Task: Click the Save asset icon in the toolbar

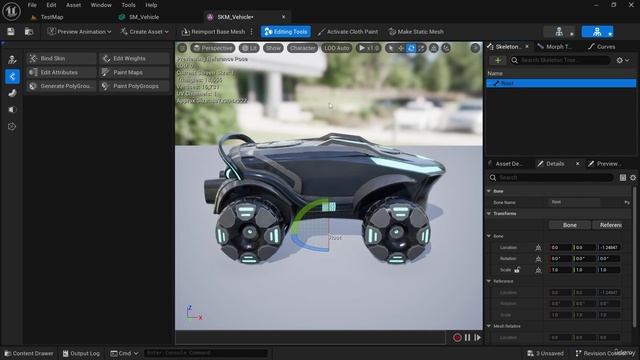Action: [x=11, y=31]
